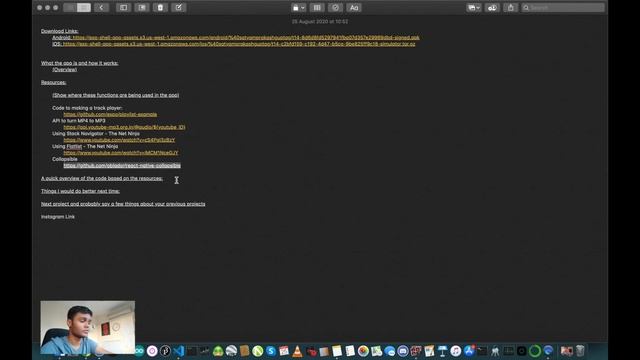Open VLC from the Dock
This screenshot has height=360, width=640.
pyautogui.click(x=297, y=351)
